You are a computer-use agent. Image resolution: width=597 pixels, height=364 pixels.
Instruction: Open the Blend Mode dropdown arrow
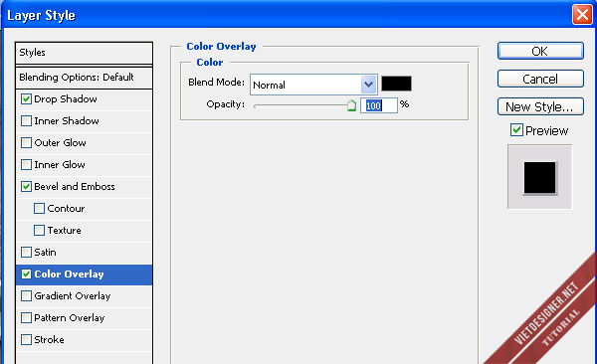point(368,85)
